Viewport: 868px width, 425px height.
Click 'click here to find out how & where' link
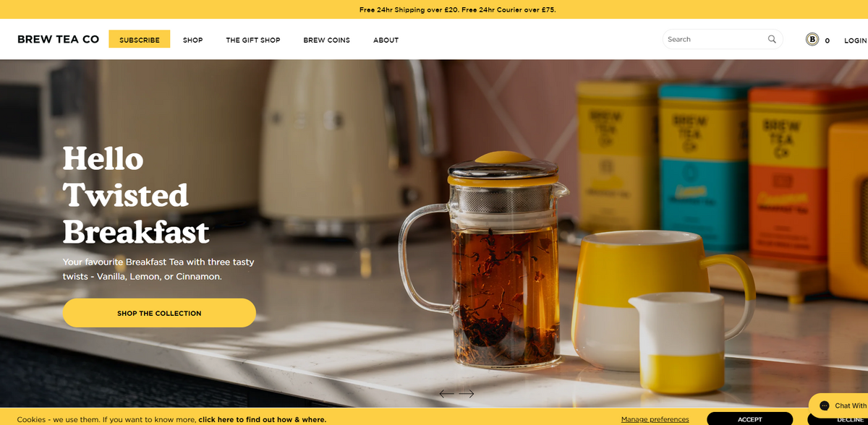click(262, 419)
